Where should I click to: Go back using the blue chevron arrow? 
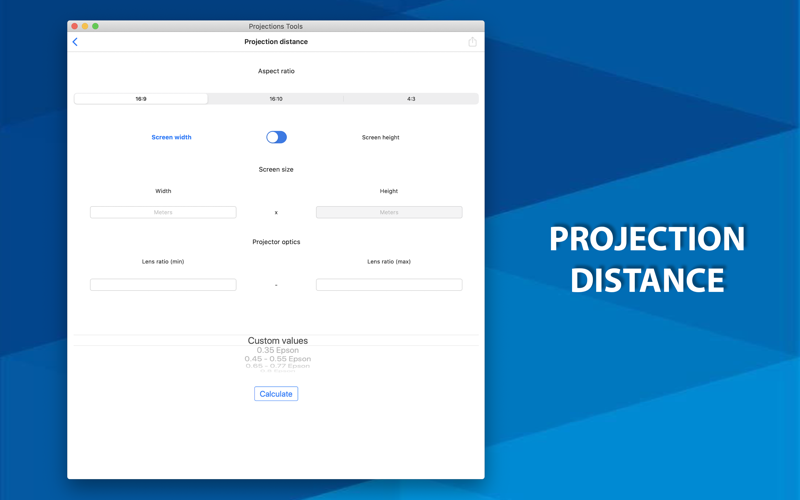(x=75, y=42)
